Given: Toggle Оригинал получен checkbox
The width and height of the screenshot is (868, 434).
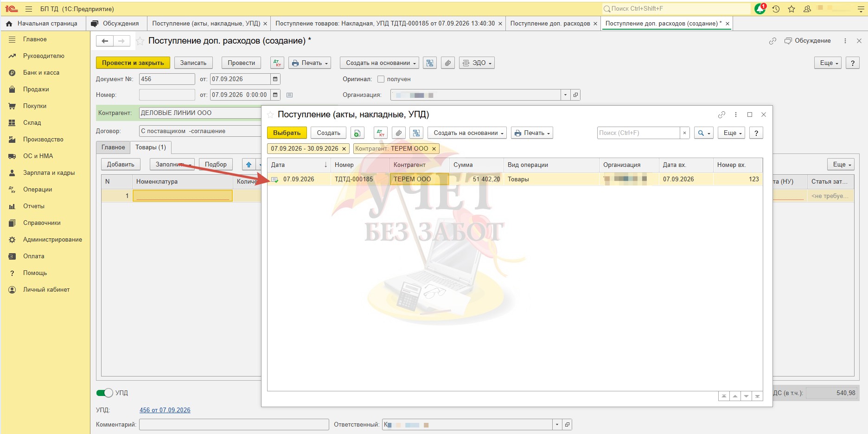Looking at the screenshot, I should [x=381, y=79].
